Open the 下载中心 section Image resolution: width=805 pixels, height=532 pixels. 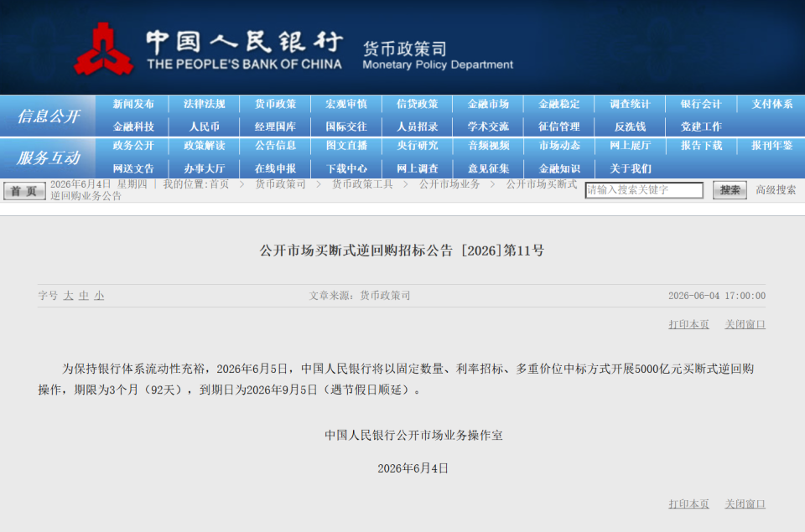click(346, 168)
